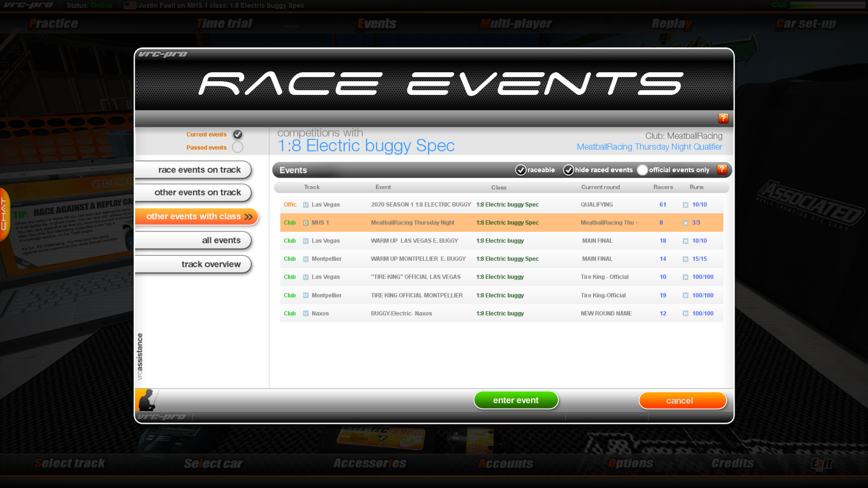Select Passed events radio button
The height and width of the screenshot is (488, 868).
(x=237, y=147)
